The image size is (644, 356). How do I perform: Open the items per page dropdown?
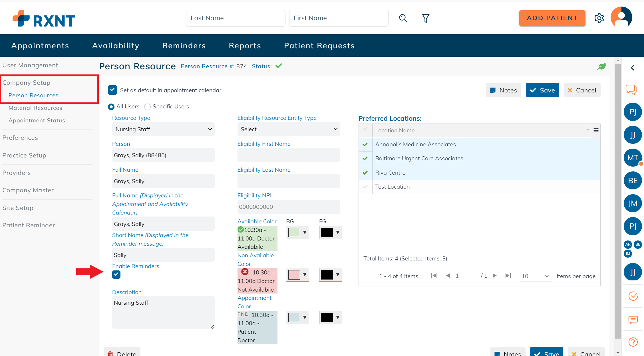535,276
